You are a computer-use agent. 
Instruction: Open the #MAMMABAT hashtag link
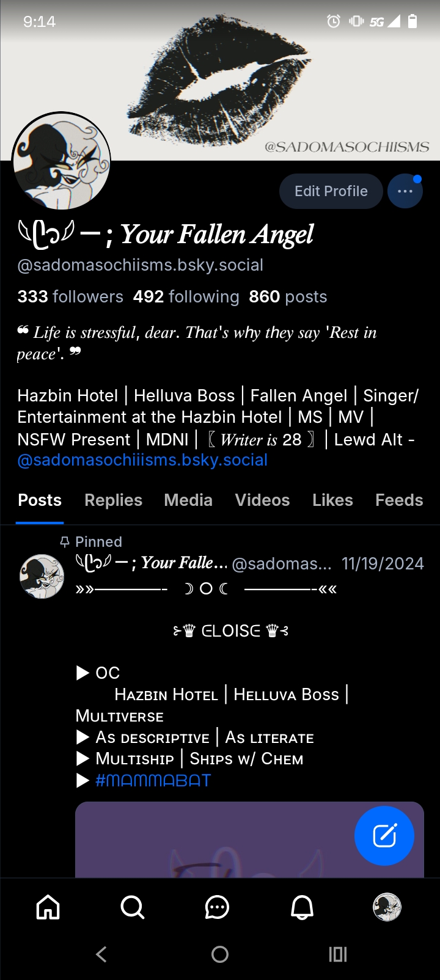click(x=153, y=780)
